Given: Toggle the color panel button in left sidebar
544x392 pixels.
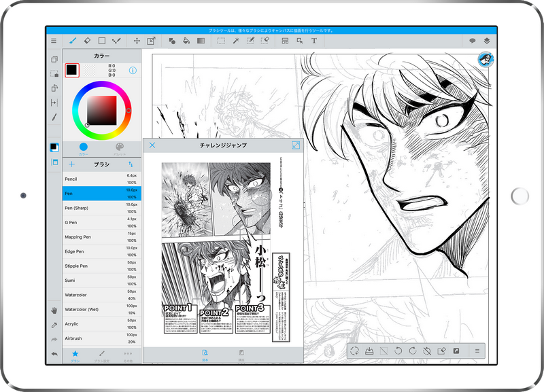Looking at the screenshot, I should click(x=54, y=147).
